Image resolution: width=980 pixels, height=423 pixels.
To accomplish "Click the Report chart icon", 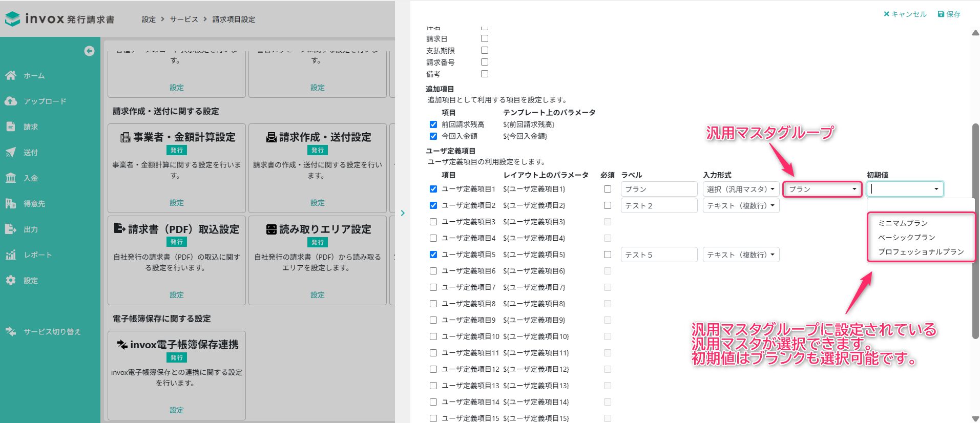I will point(11,255).
